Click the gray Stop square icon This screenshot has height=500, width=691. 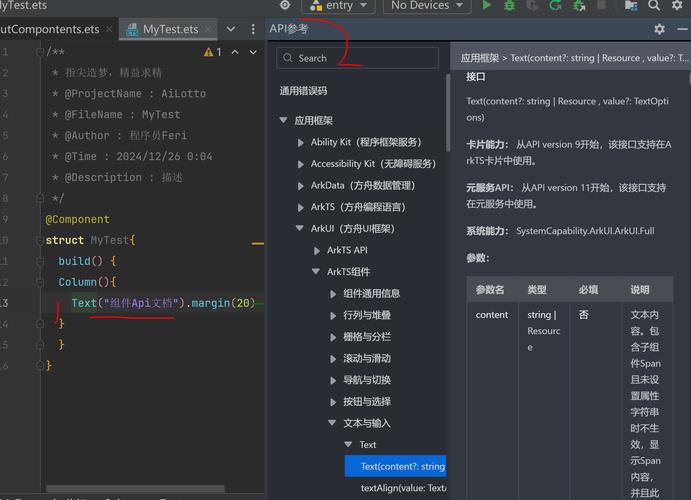pos(601,5)
